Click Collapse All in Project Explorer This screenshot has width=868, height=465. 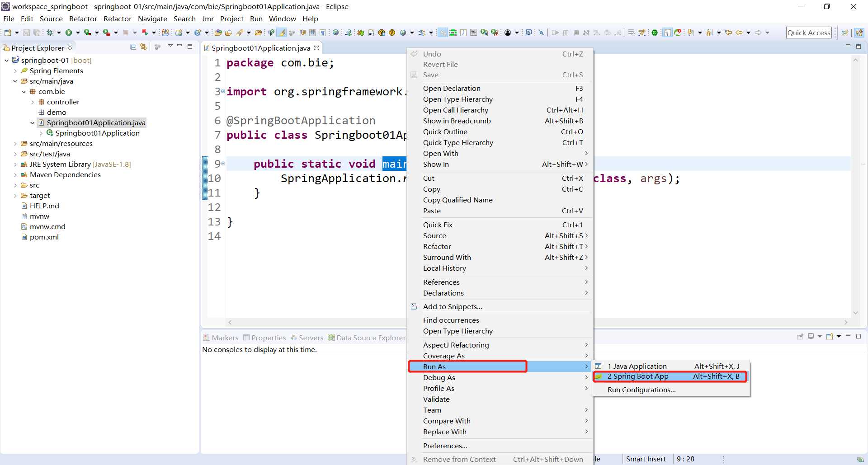[133, 47]
